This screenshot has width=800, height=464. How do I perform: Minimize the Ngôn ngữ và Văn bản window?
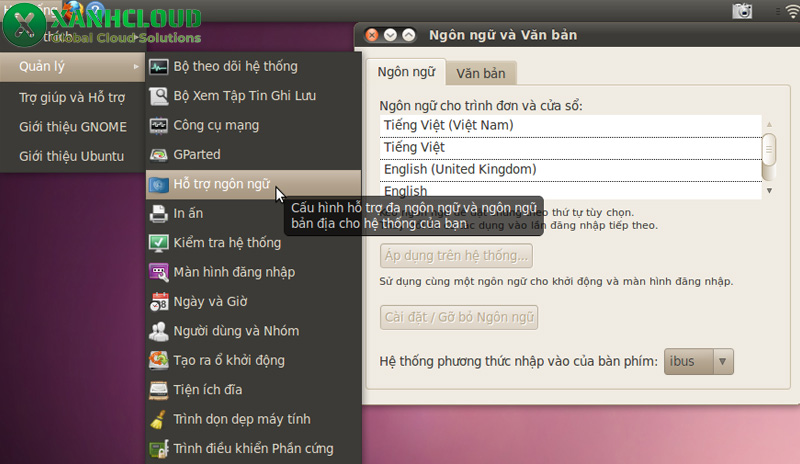pyautogui.click(x=390, y=35)
